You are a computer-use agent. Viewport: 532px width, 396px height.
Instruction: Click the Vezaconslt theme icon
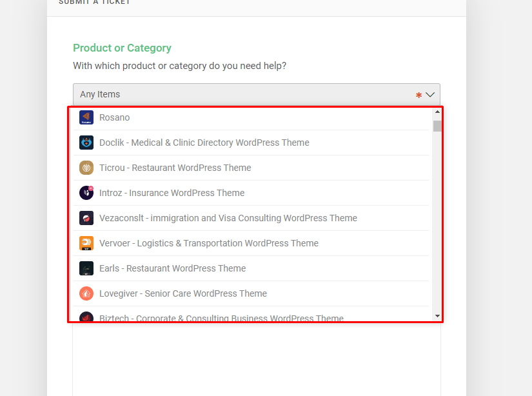(86, 218)
